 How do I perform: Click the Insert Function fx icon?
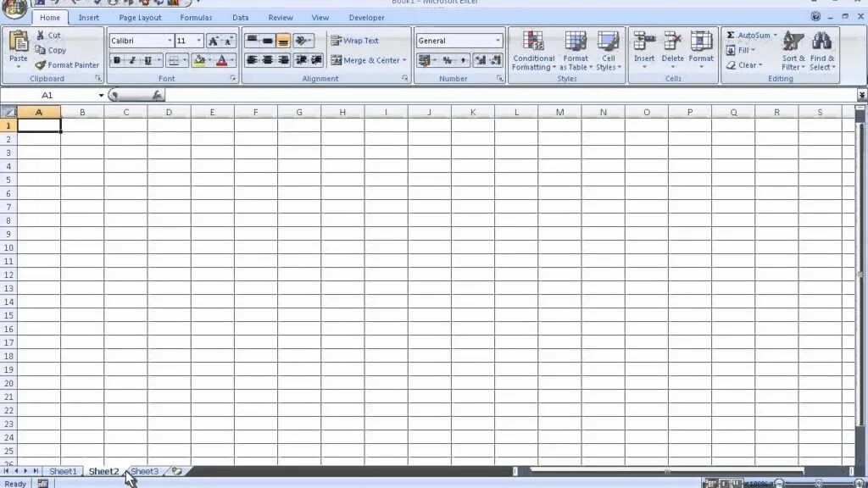(157, 95)
